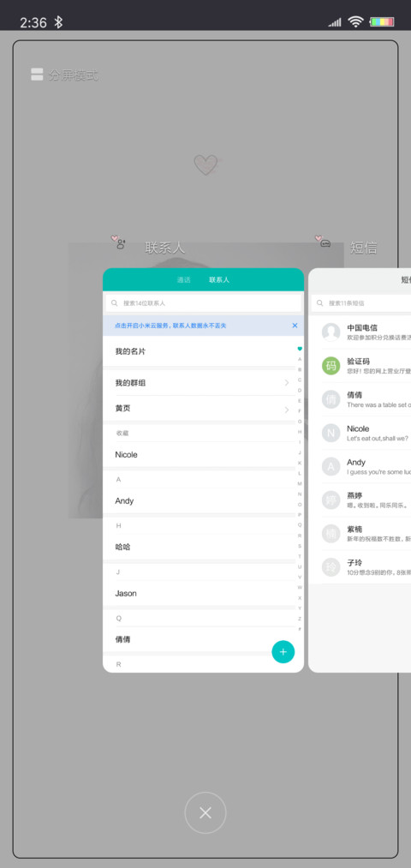The image size is (411, 868).
Task: Open the 紫楠 message thread
Action: pos(360,534)
